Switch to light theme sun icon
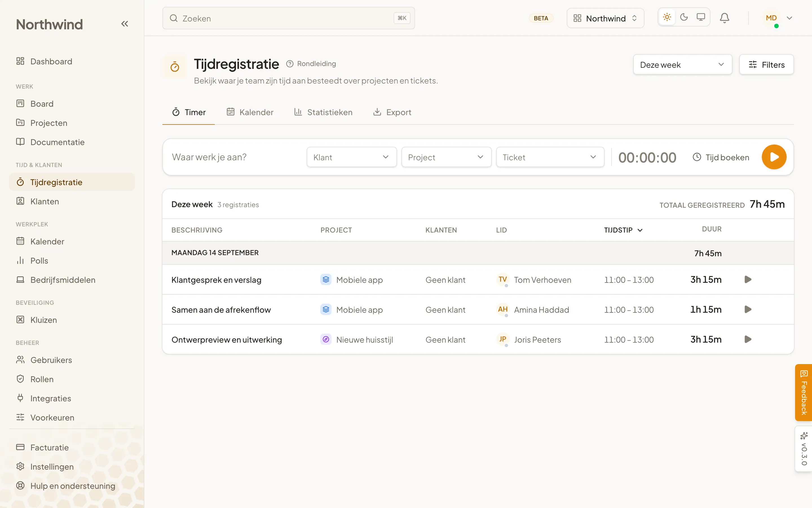 click(667, 17)
